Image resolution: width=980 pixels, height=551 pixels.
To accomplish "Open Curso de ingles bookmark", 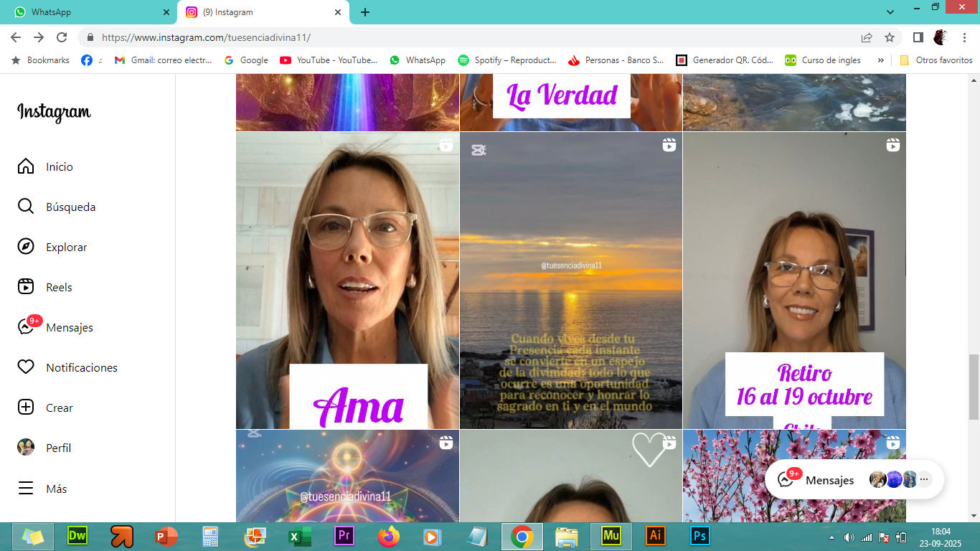I will pos(823,60).
